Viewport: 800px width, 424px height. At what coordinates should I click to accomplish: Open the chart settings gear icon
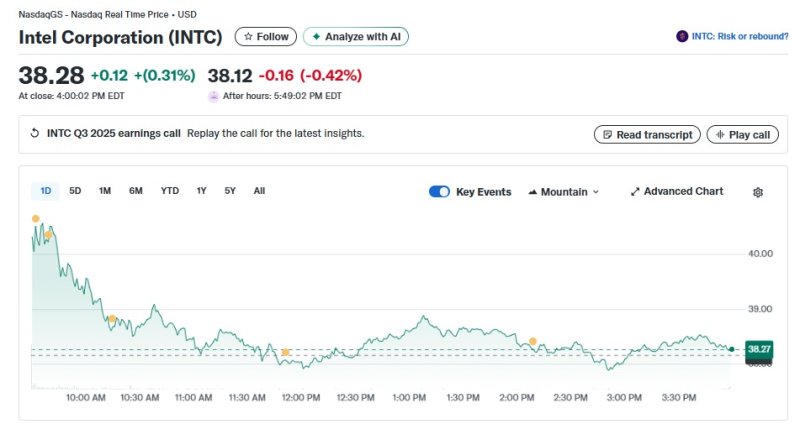pyautogui.click(x=758, y=192)
